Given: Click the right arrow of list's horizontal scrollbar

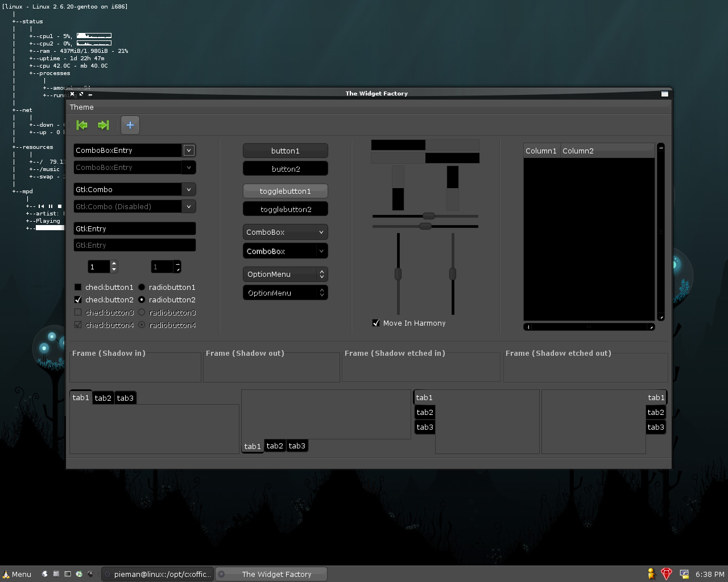Looking at the screenshot, I should (651, 327).
